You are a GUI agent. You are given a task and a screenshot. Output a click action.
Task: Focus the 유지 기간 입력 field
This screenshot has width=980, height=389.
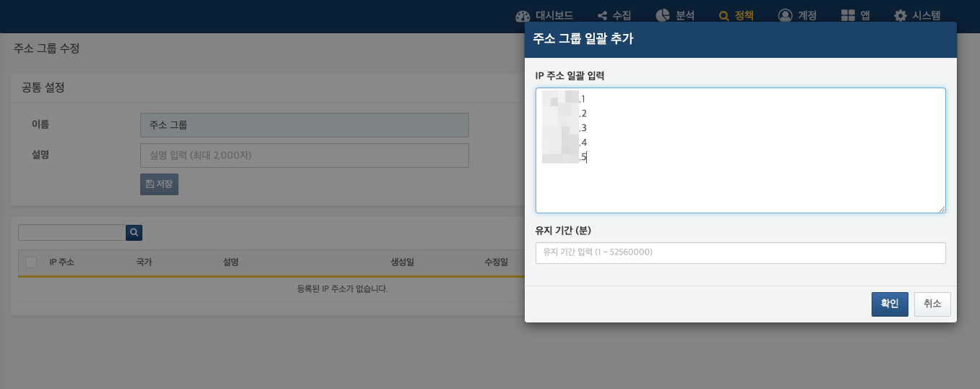coord(741,253)
